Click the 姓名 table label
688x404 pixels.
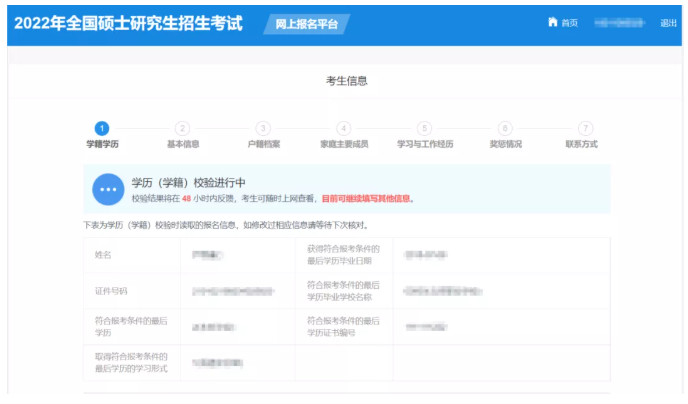point(103,255)
